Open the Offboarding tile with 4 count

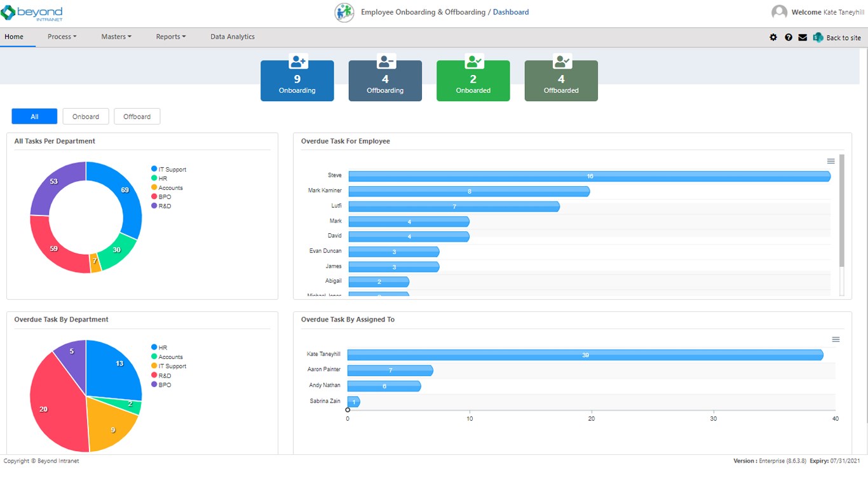tap(385, 81)
